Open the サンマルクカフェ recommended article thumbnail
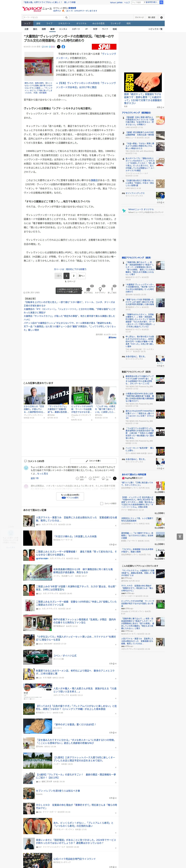The width and height of the screenshot is (186, 868). [x=58, y=395]
